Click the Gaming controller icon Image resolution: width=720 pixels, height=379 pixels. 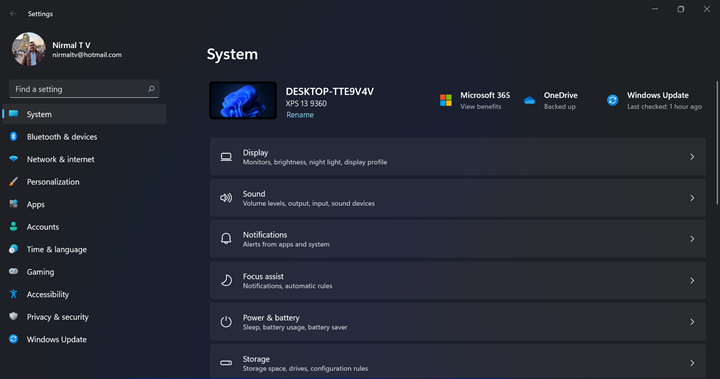(14, 271)
